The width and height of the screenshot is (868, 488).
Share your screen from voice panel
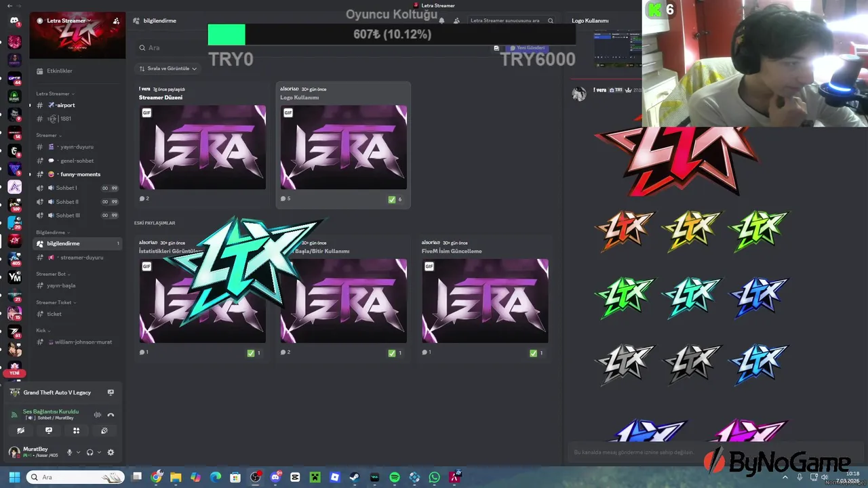point(48,430)
